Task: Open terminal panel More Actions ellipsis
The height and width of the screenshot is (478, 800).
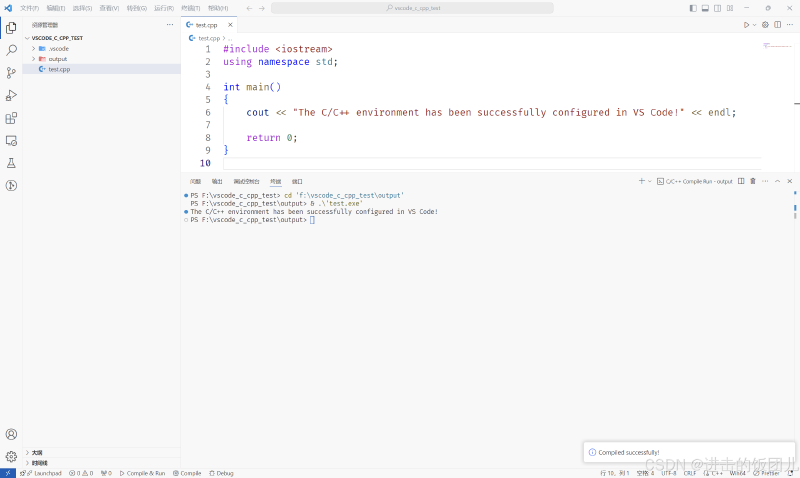Action: tap(765, 181)
